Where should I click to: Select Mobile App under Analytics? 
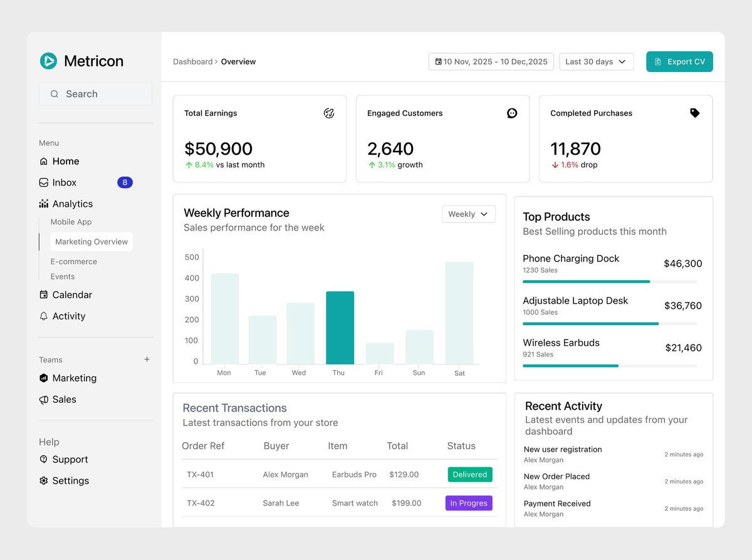[x=71, y=222]
